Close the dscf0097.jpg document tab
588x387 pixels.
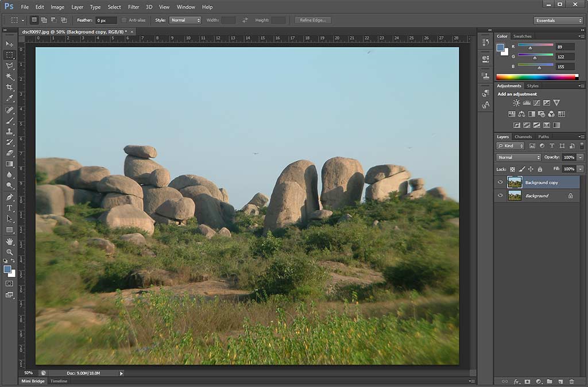tap(131, 32)
